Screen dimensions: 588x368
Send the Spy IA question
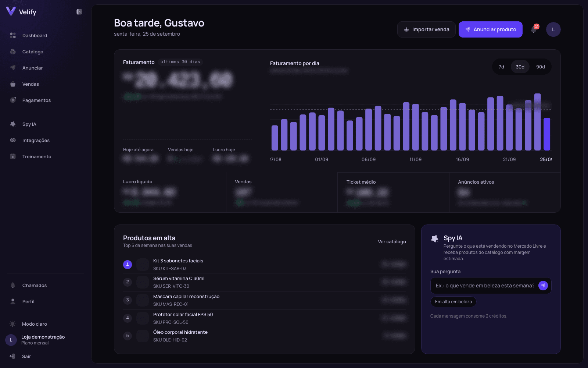pyautogui.click(x=543, y=286)
